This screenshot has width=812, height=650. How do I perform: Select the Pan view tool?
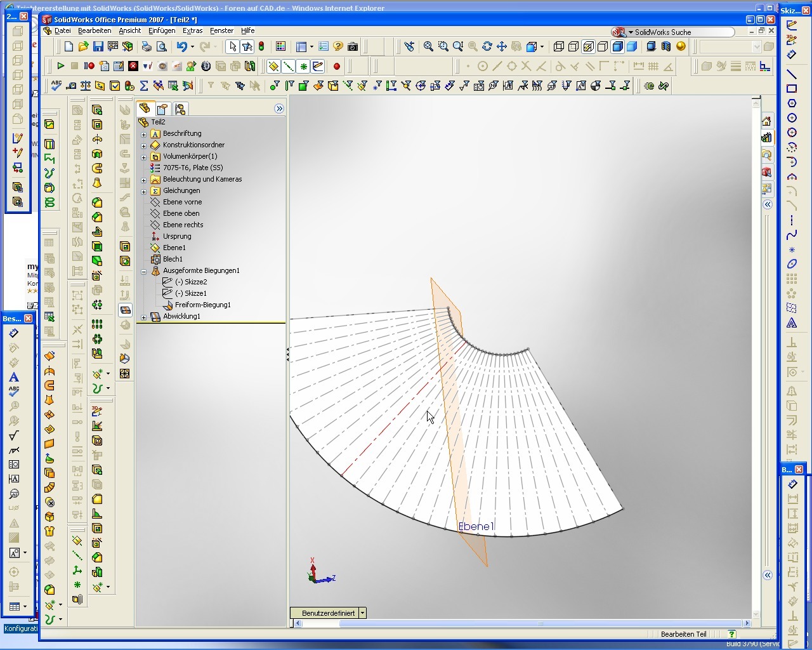pyautogui.click(x=502, y=46)
